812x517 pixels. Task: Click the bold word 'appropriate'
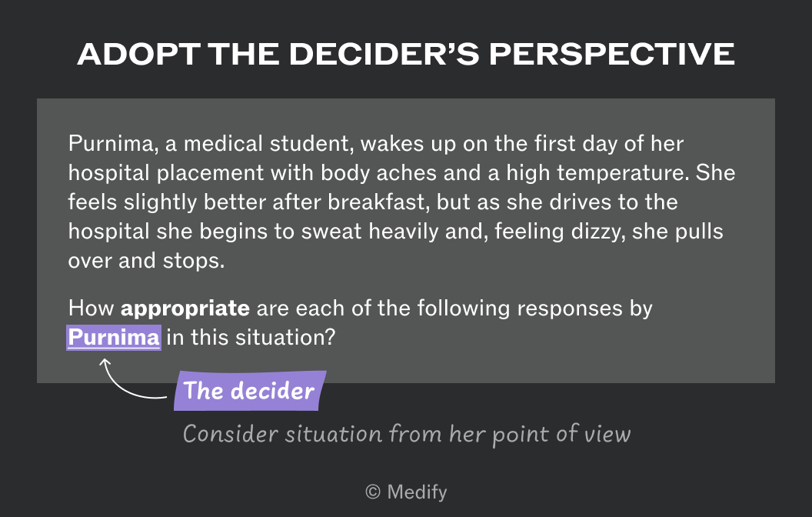point(185,309)
